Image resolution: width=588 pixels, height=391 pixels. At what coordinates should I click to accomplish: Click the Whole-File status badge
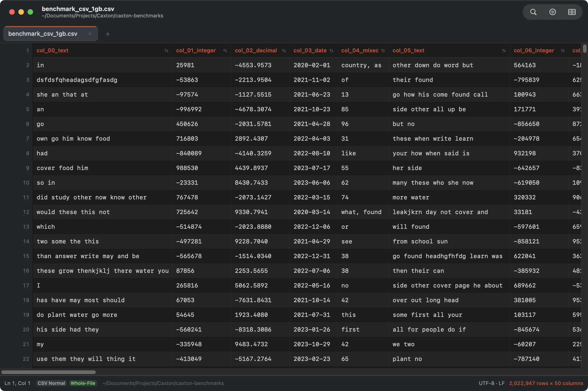83,383
